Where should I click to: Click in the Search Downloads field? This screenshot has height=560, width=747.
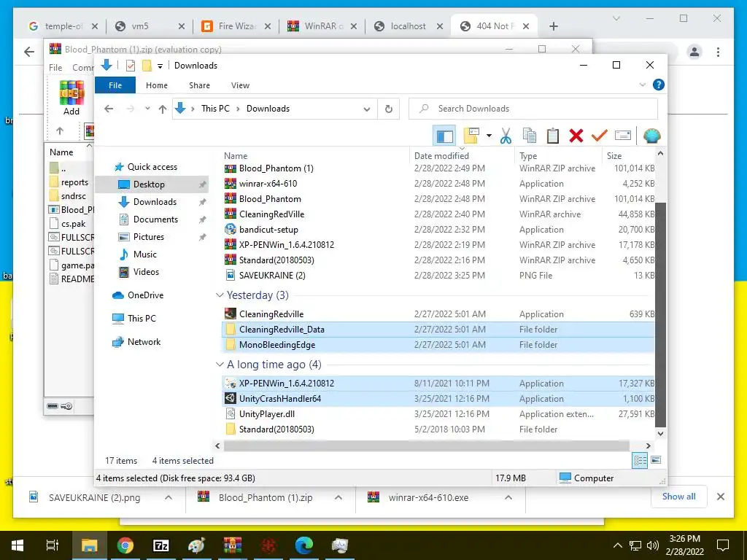[x=533, y=109]
